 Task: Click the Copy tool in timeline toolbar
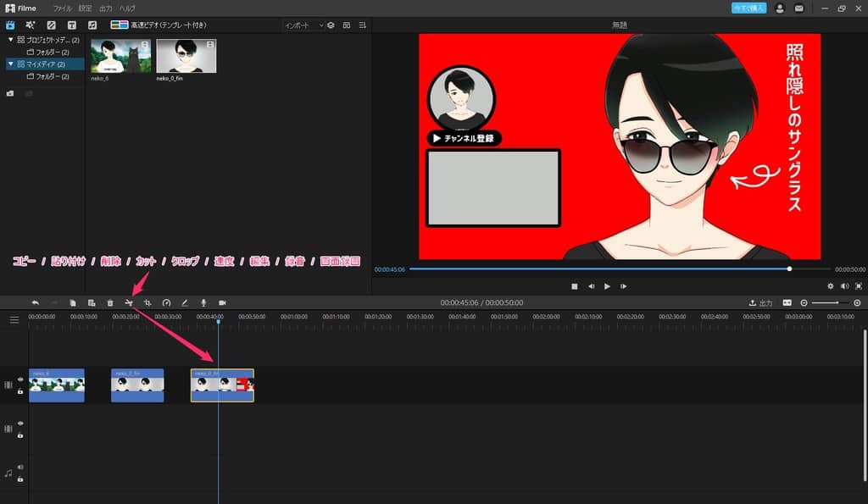click(73, 302)
